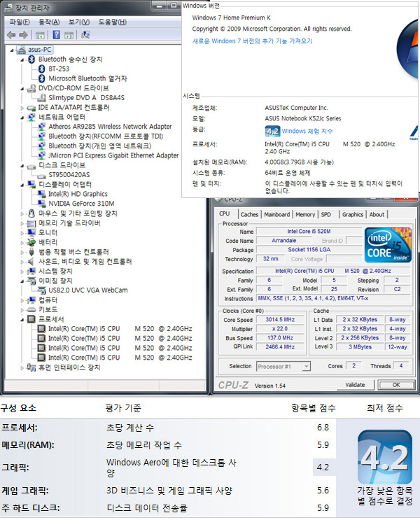This screenshot has width=420, height=520.
Task: Select Atheros AR9285 Wireless Network Adapter
Action: (110, 127)
